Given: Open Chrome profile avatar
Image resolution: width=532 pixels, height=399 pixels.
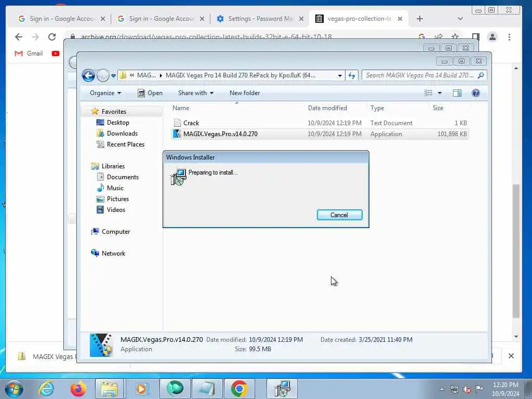Looking at the screenshot, I should (493, 37).
